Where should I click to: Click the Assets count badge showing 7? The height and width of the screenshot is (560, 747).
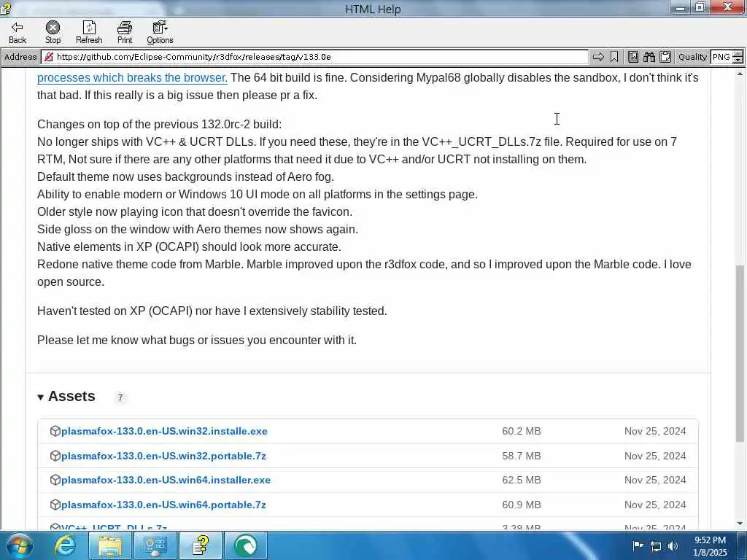(x=120, y=397)
